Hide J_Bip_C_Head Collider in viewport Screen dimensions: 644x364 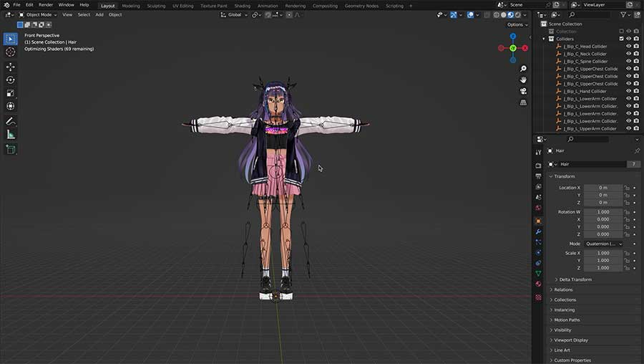(x=628, y=46)
